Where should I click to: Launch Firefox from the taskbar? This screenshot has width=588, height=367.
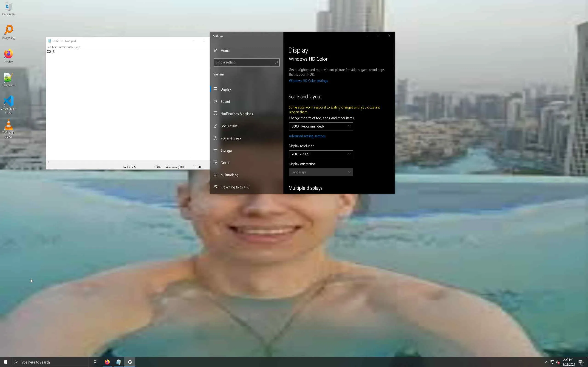coord(107,362)
